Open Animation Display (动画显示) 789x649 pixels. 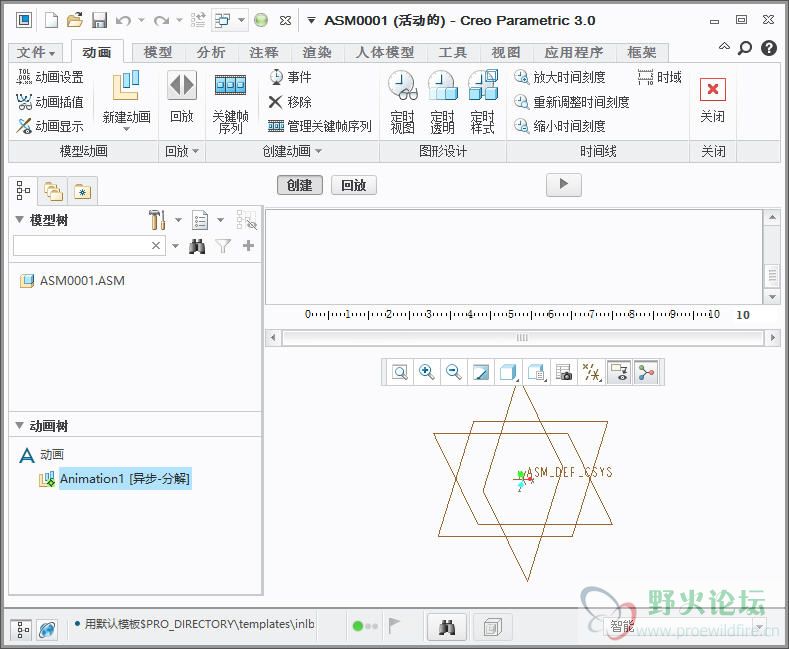point(50,126)
